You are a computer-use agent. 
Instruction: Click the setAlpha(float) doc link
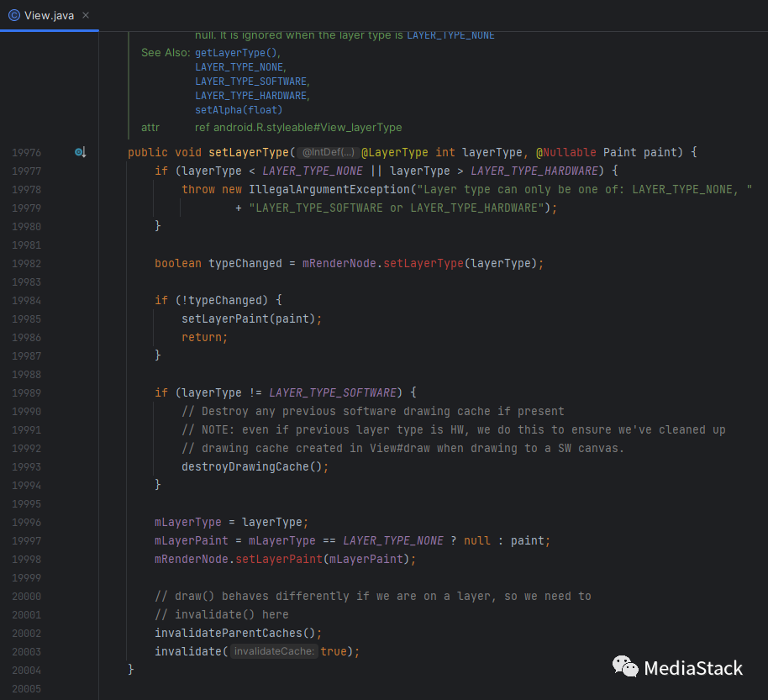tap(239, 110)
